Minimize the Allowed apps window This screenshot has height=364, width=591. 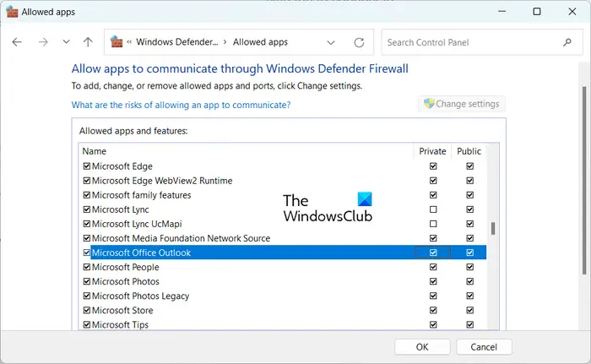tap(502, 12)
